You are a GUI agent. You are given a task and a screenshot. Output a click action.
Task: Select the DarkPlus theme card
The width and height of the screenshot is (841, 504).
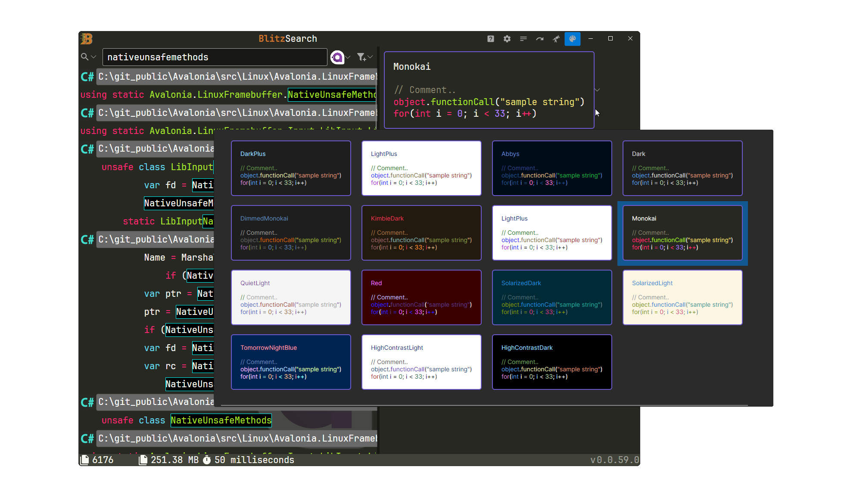point(291,168)
